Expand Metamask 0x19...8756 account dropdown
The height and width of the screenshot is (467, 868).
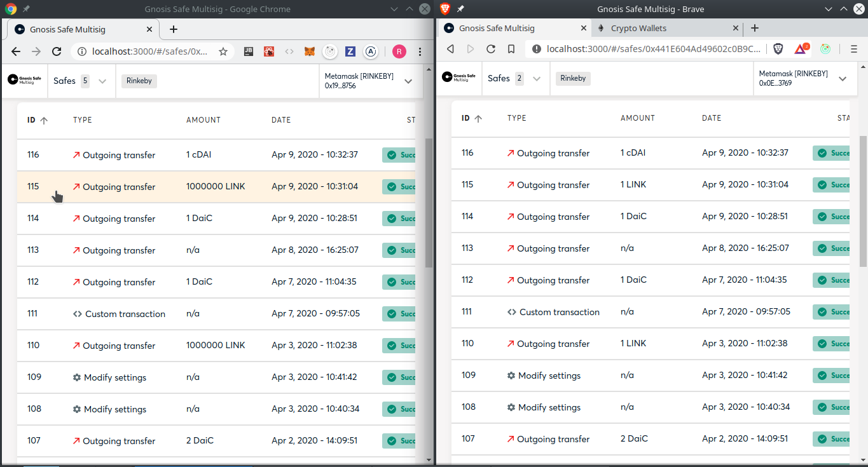pyautogui.click(x=408, y=81)
